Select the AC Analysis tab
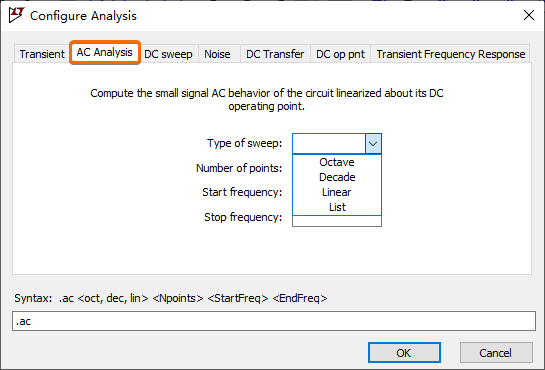 [105, 52]
